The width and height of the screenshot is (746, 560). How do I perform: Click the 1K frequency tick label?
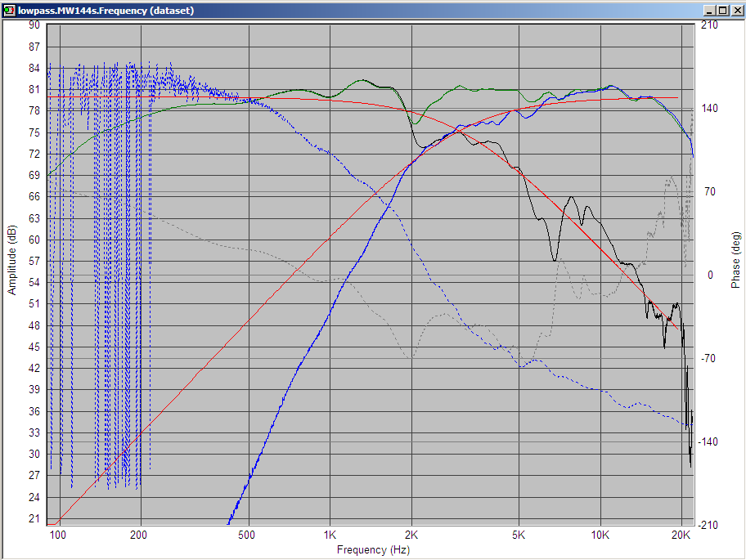[x=330, y=535]
